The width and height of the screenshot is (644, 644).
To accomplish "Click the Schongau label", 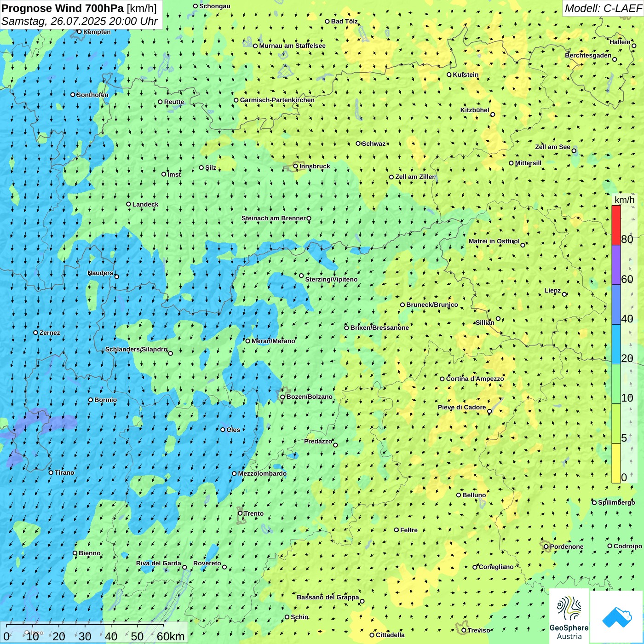I will [215, 6].
